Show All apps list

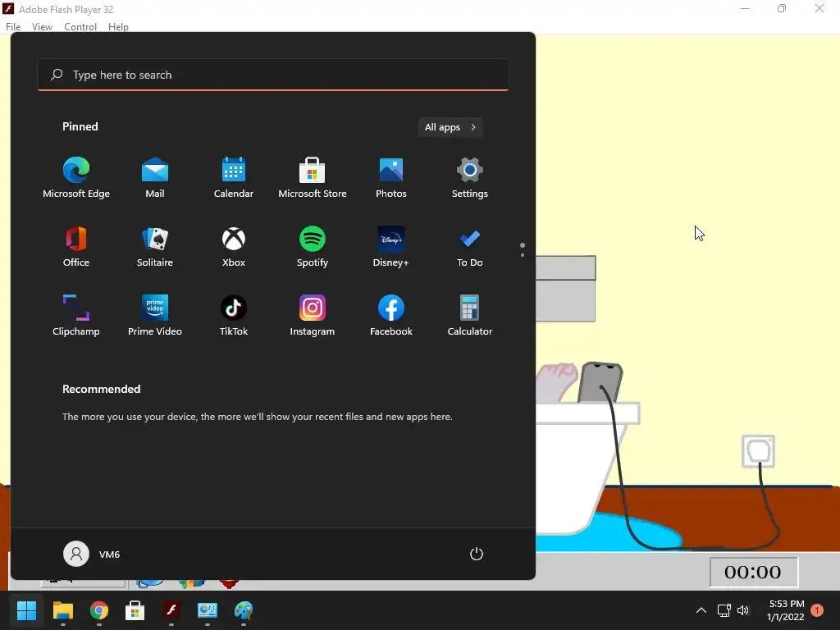450,127
